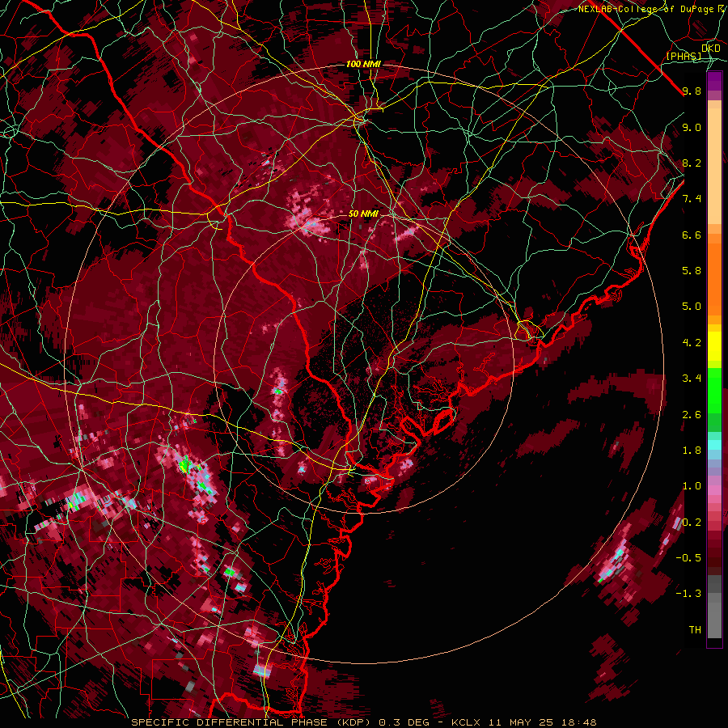Click the purple top segment of color bar

pos(714,81)
